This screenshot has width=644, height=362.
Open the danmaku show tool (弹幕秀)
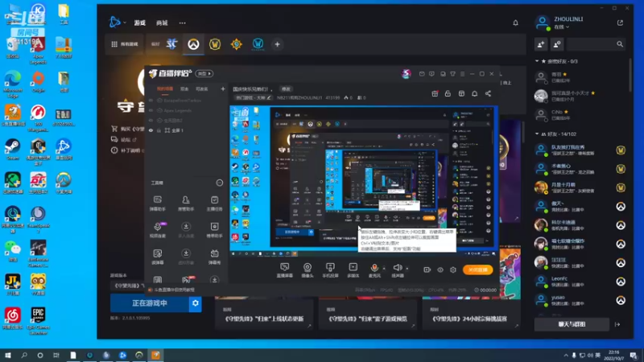point(214,257)
